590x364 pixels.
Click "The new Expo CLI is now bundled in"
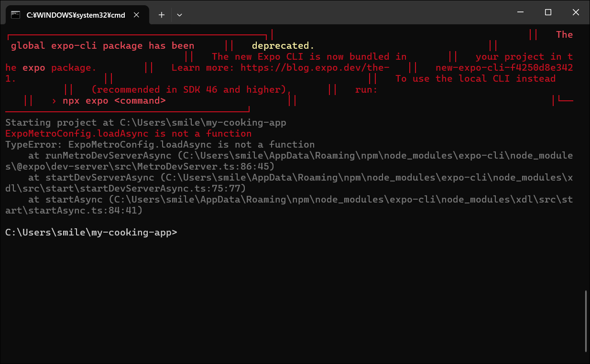click(309, 57)
